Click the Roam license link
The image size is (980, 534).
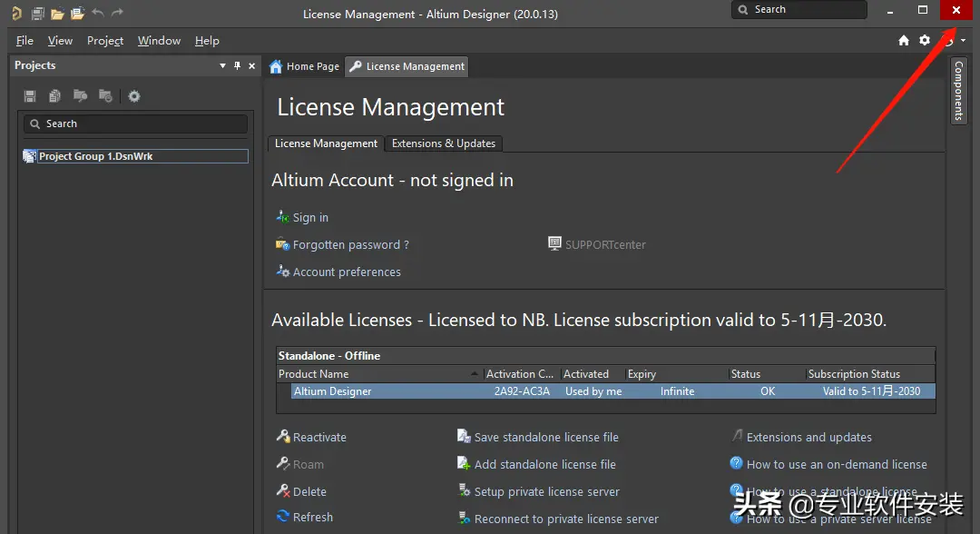(x=308, y=465)
